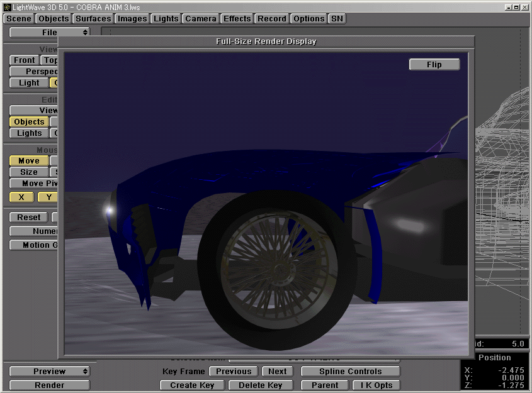This screenshot has width=532, height=393.
Task: Select the Size mouse tool
Action: (28, 172)
